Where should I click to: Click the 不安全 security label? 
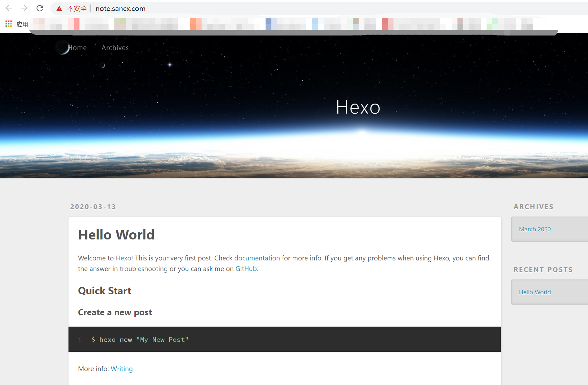77,9
